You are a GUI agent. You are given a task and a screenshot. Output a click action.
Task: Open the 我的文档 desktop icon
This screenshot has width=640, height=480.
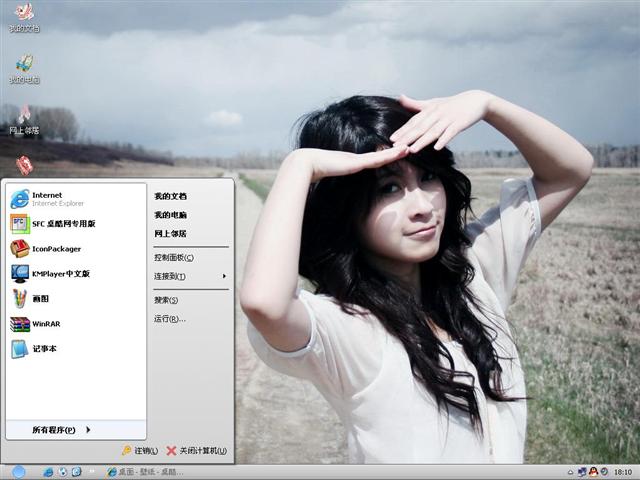tap(24, 17)
